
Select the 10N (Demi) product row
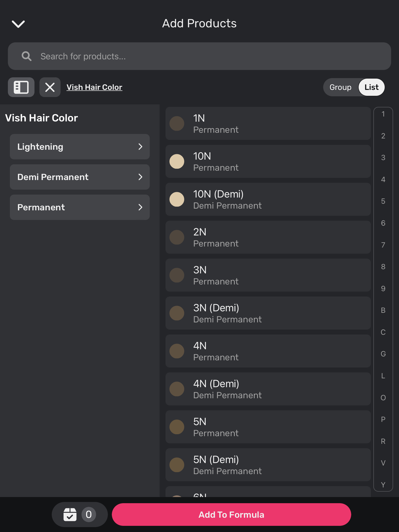[x=268, y=199]
